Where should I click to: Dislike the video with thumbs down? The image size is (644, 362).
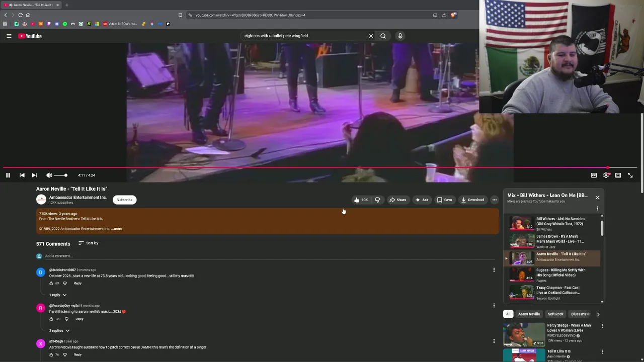(377, 200)
